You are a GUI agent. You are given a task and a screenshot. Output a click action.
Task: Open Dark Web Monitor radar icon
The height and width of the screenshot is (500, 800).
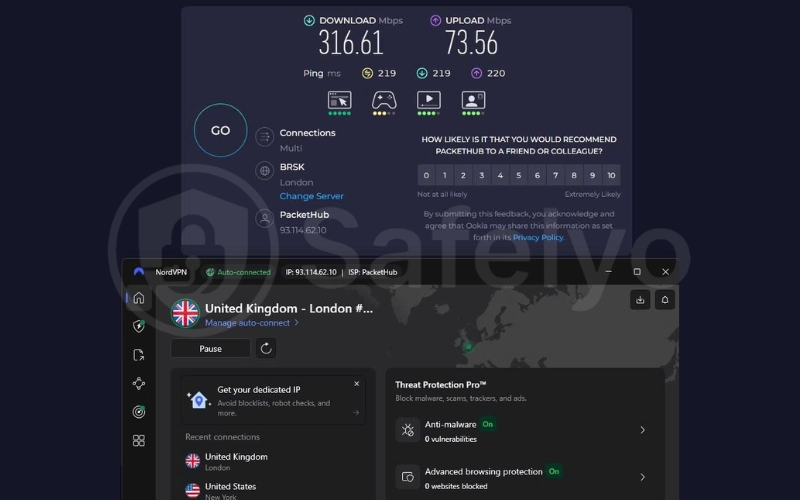[x=139, y=412]
